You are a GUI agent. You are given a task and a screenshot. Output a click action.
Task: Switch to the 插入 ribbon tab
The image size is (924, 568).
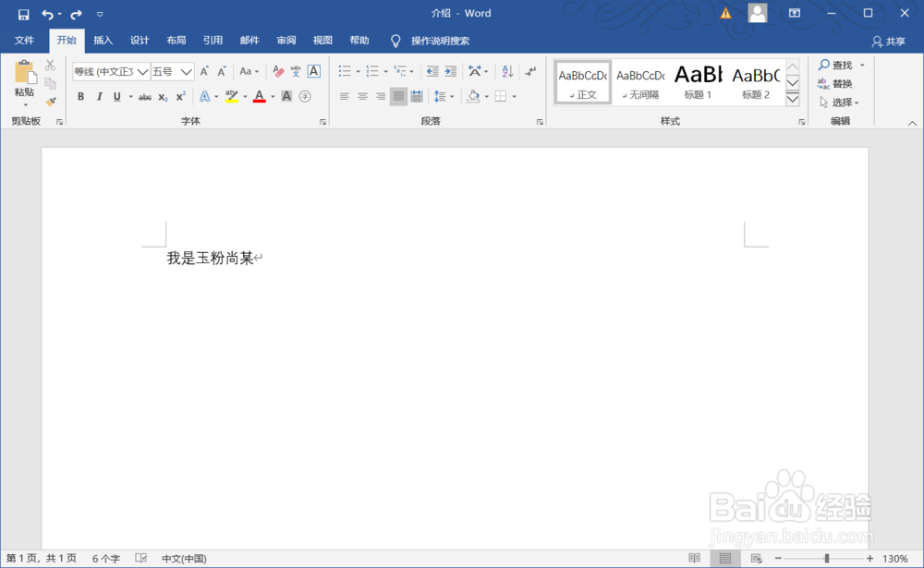pos(103,41)
